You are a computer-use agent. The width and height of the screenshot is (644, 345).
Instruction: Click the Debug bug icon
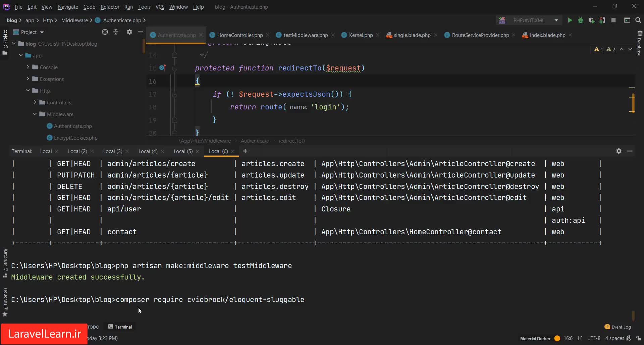click(581, 20)
